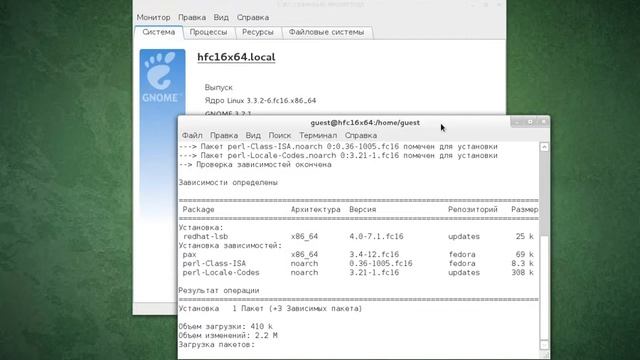The height and width of the screenshot is (360, 640).
Task: Click the Версия column header
Action: pyautogui.click(x=362, y=209)
